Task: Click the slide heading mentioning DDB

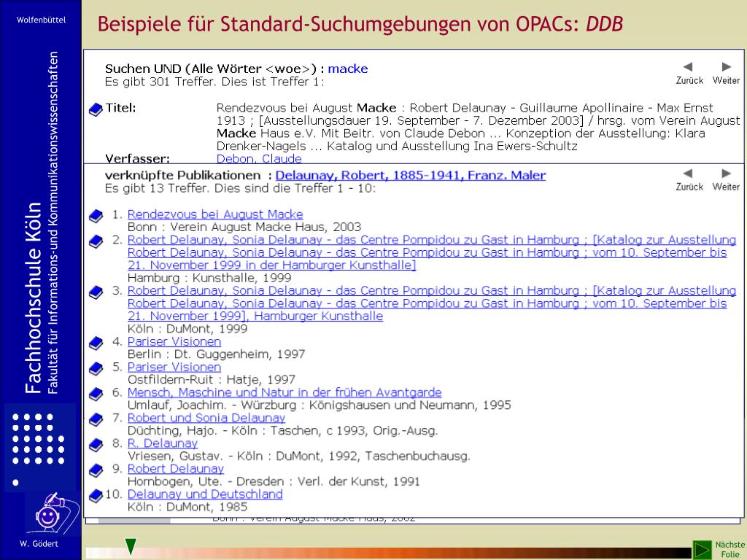Action: [x=360, y=24]
